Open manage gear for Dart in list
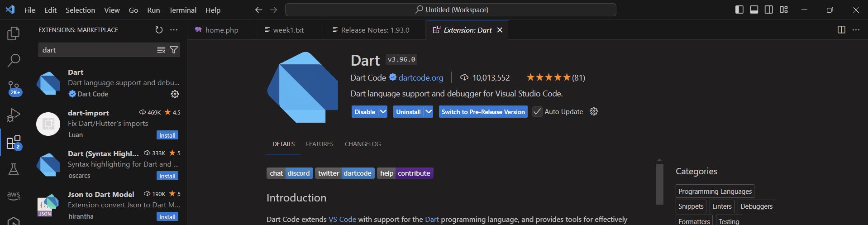 (x=175, y=94)
